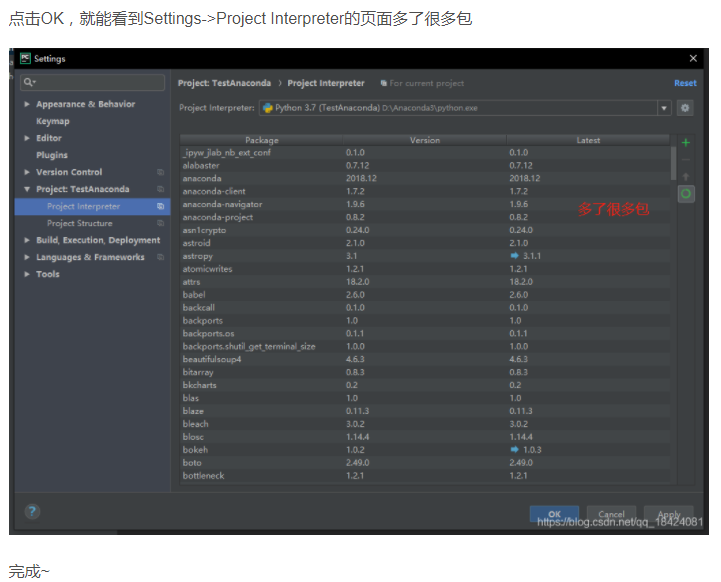Sort by Version column header
721x582 pixels.
click(425, 140)
